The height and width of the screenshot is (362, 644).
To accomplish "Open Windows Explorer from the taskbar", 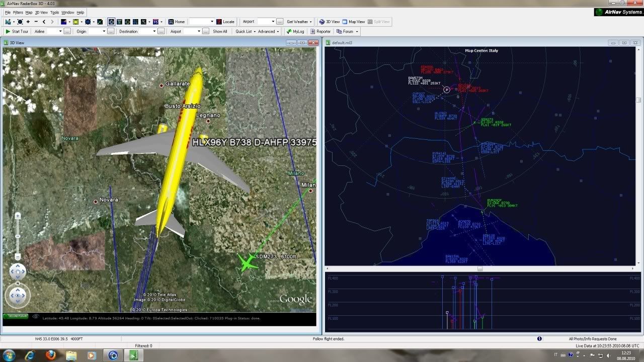I will [x=71, y=355].
